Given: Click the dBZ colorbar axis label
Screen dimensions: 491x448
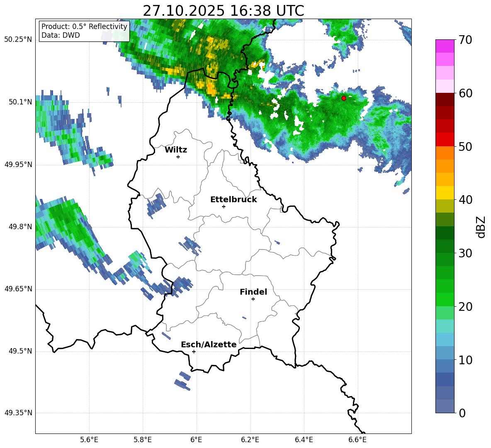Looking at the screenshot, I should [x=480, y=227].
